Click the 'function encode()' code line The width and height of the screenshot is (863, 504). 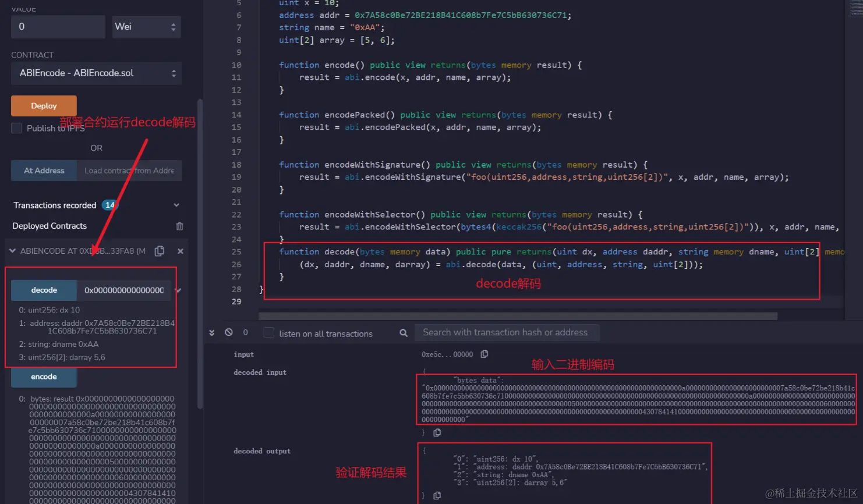(430, 65)
